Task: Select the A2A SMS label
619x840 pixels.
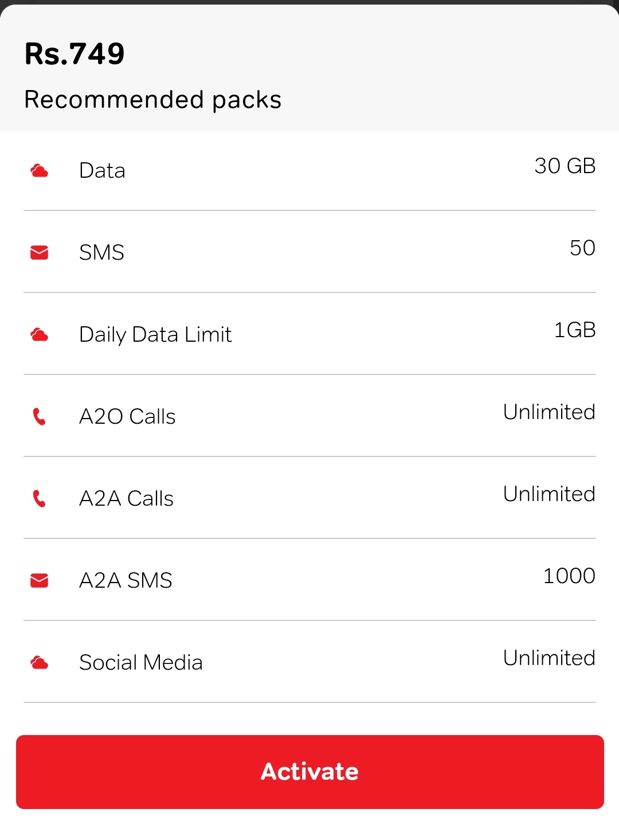Action: pyautogui.click(x=126, y=580)
